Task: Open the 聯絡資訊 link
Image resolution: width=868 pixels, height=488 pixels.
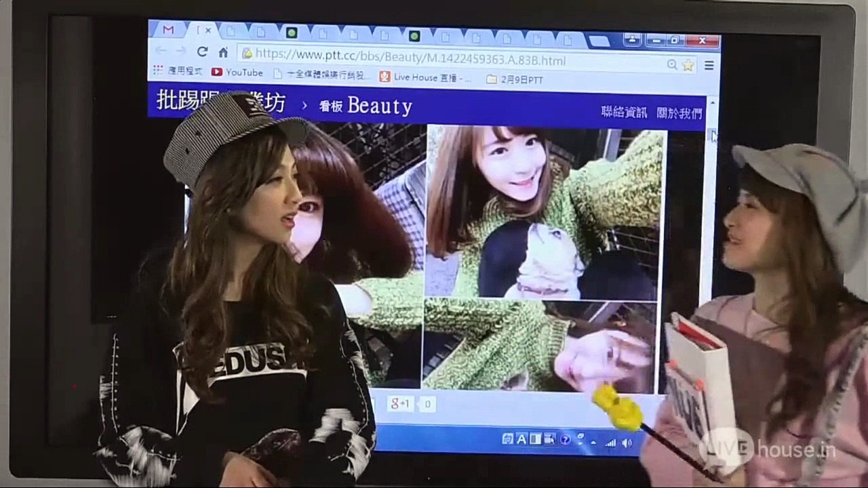Action: (624, 112)
